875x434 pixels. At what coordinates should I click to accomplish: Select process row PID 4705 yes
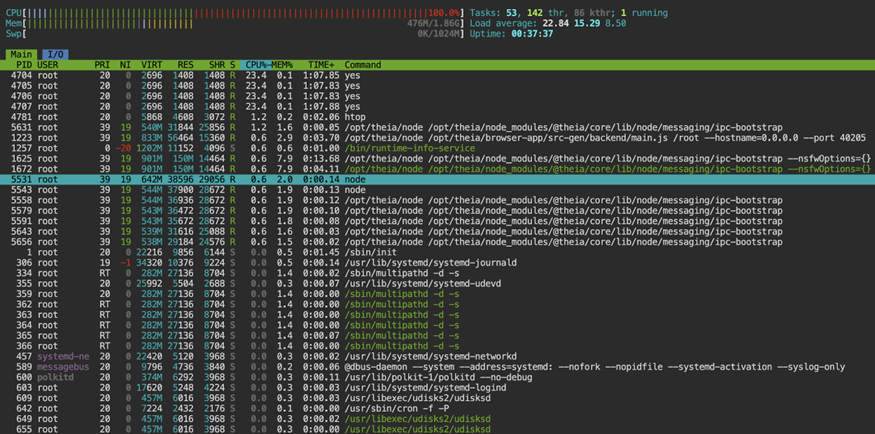(x=438, y=86)
